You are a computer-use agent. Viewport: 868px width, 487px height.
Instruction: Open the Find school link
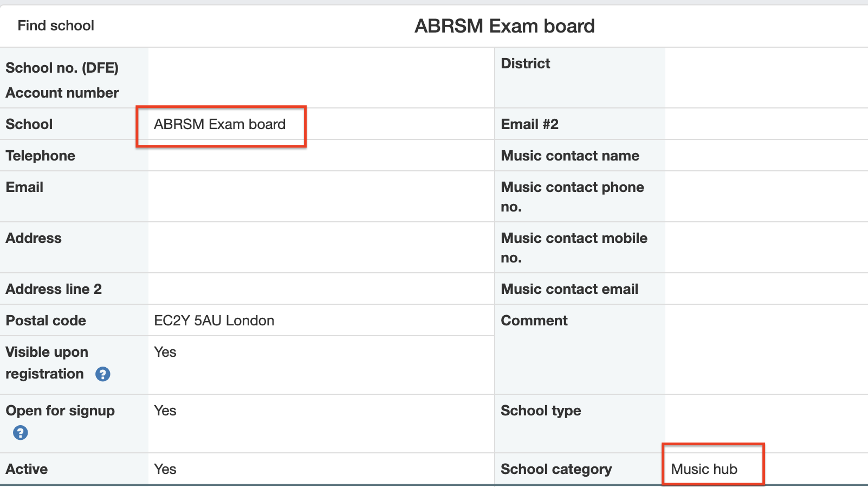pos(56,25)
